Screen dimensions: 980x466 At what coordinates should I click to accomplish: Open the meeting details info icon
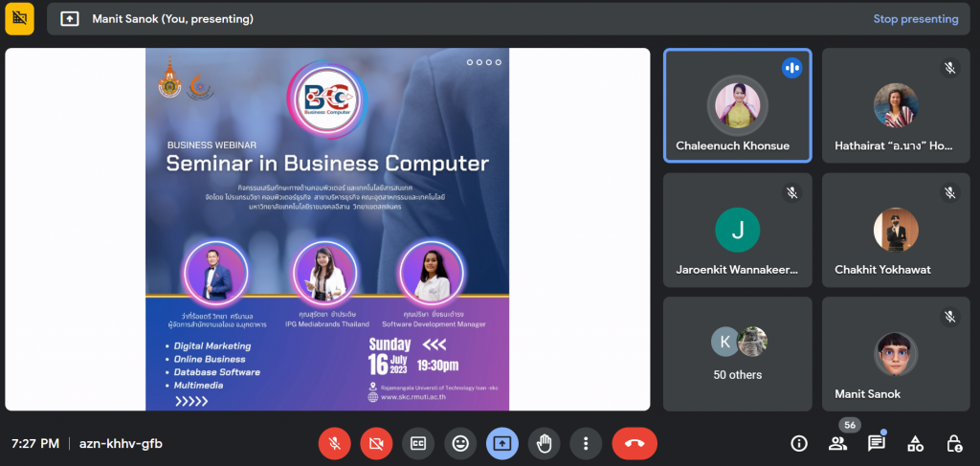pos(798,443)
